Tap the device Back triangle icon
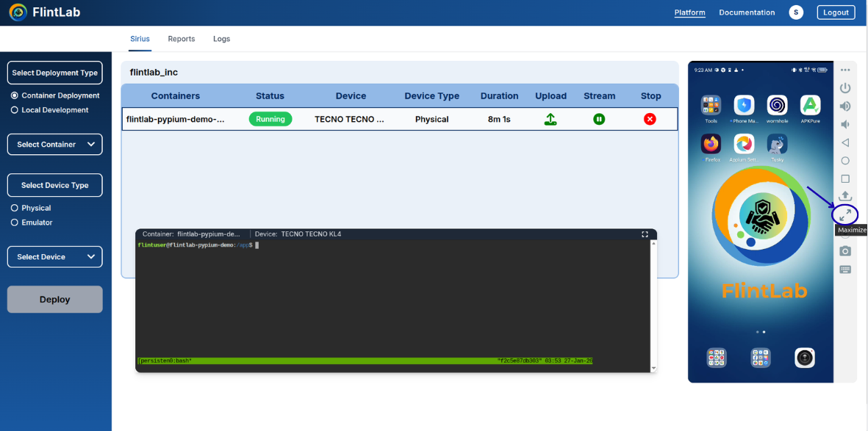The width and height of the screenshot is (868, 431). [844, 142]
